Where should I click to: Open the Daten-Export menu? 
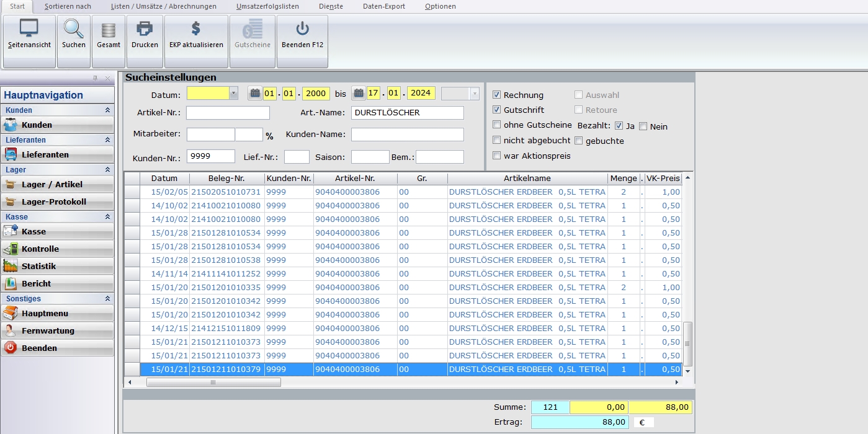[x=383, y=6]
